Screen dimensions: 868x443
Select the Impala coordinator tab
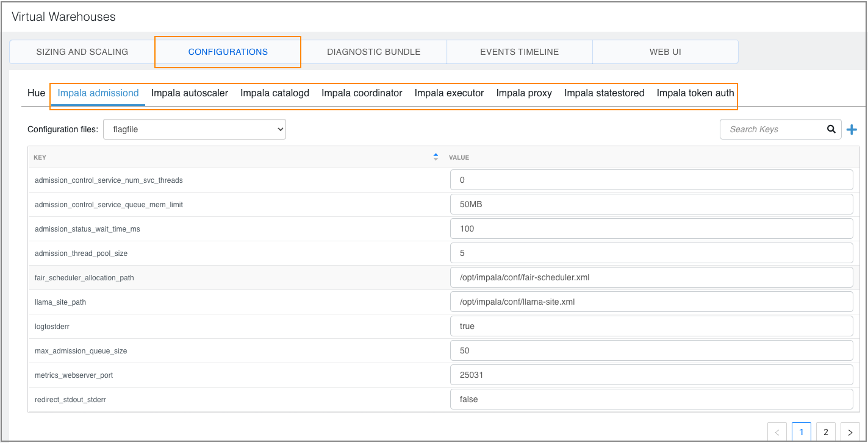tap(362, 93)
